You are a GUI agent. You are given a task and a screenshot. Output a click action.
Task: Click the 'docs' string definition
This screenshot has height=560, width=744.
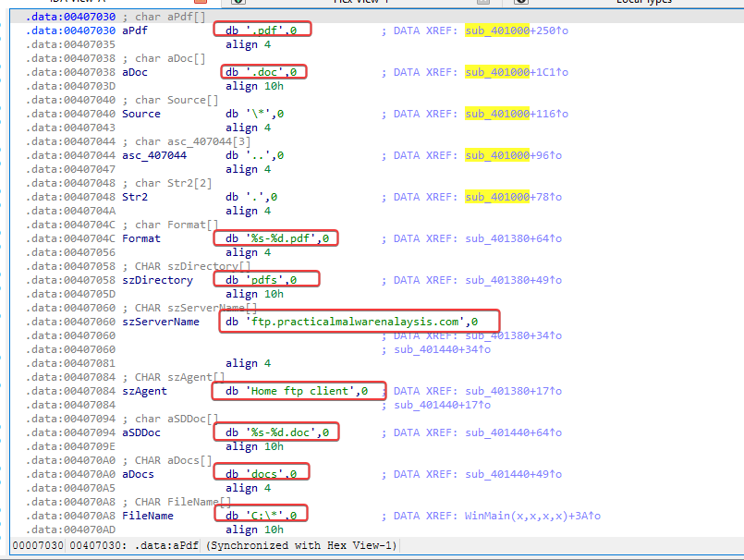click(x=262, y=475)
